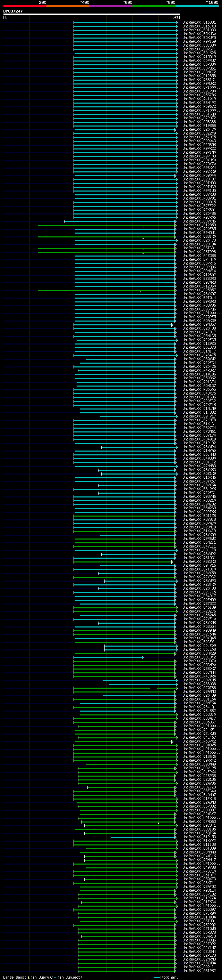Click label UniRef100_P34919
The width and height of the screenshot is (222, 980).
199,439
